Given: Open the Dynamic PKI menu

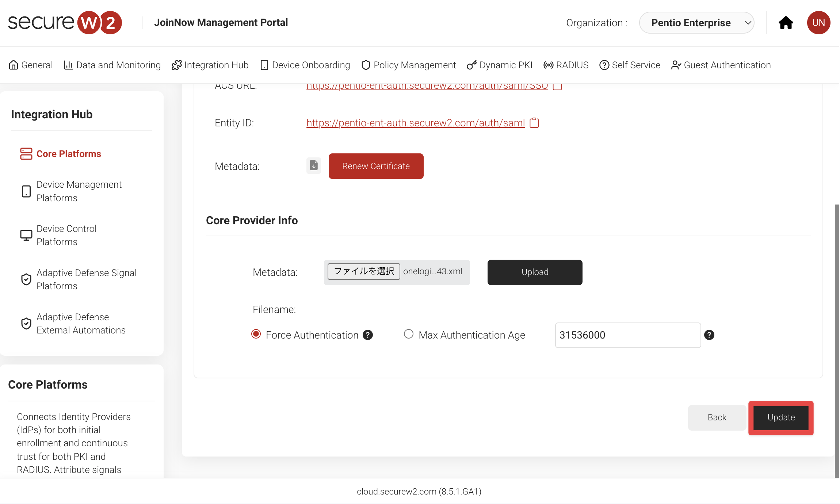Looking at the screenshot, I should 500,65.
